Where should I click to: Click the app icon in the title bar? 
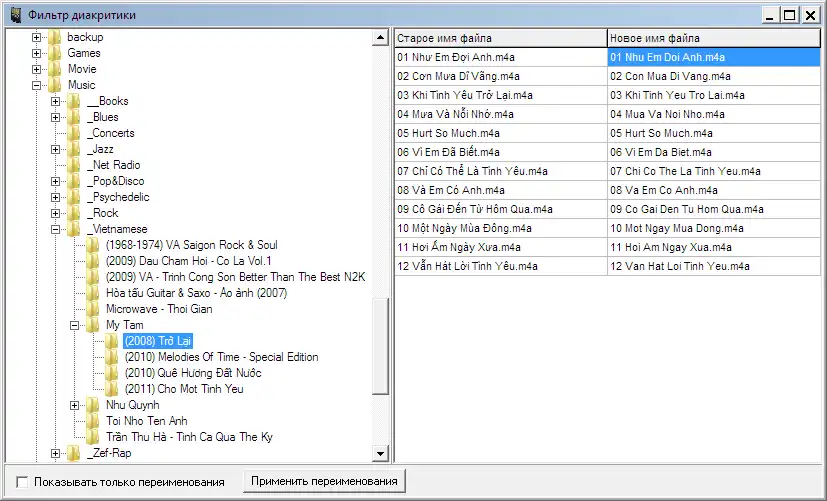coord(15,15)
